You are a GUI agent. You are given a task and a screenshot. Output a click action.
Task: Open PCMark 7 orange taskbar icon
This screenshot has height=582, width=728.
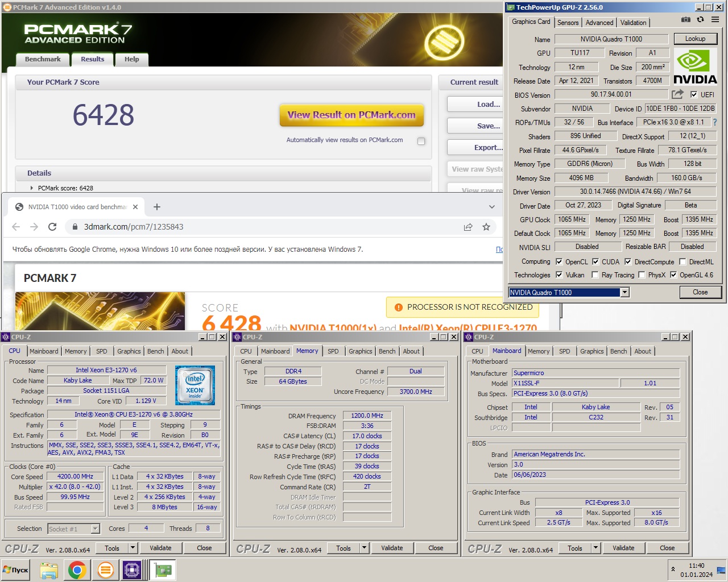point(105,570)
